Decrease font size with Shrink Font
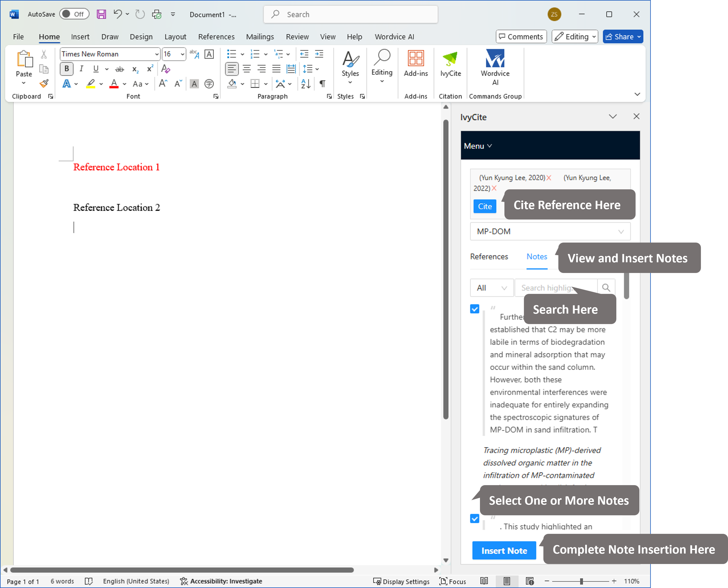The image size is (728, 588). pyautogui.click(x=178, y=83)
